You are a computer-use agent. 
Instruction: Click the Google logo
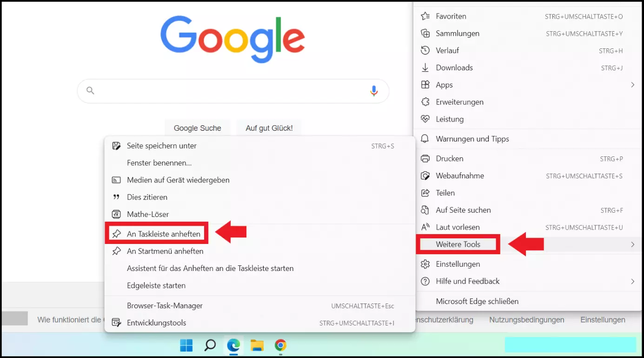(232, 39)
